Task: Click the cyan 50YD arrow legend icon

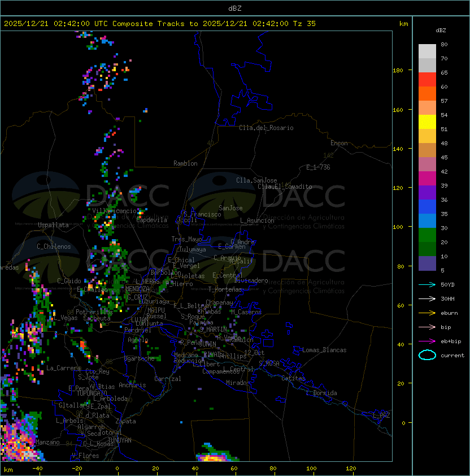Action: (427, 284)
